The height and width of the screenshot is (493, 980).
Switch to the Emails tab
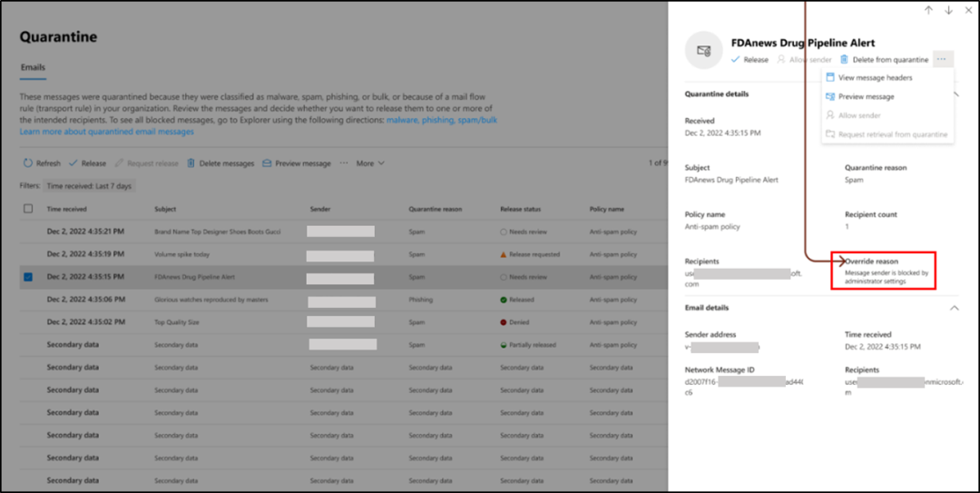pos(33,67)
